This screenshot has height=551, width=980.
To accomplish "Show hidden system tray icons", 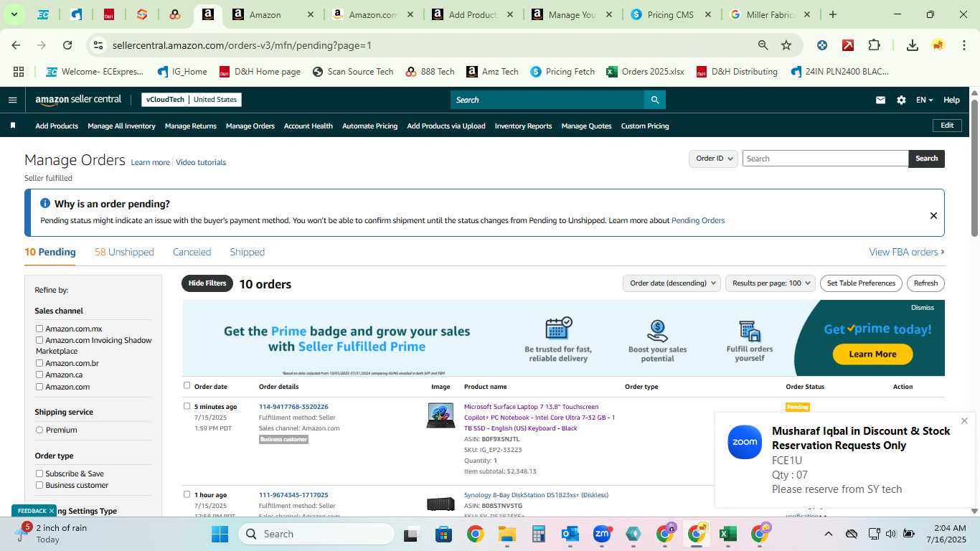I will tap(829, 534).
